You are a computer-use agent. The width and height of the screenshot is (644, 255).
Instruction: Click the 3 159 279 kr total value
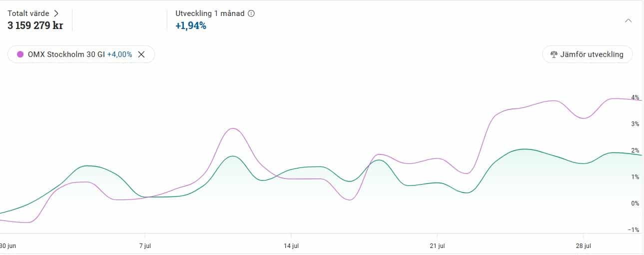point(35,25)
